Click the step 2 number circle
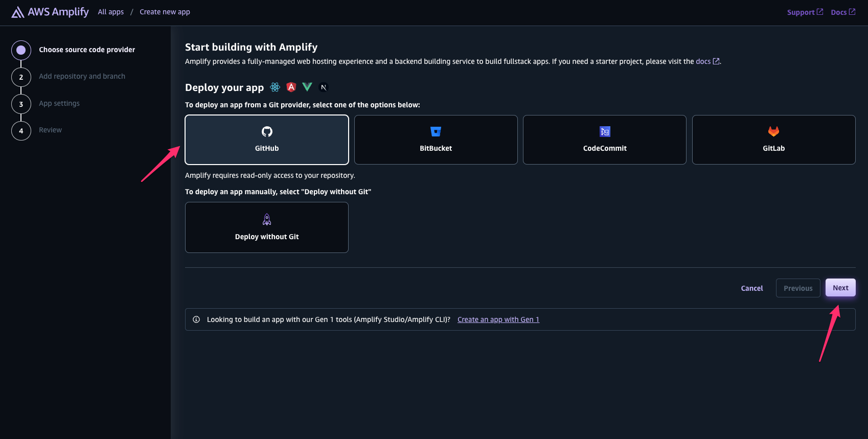Screen dimensions: 868x439 pyautogui.click(x=21, y=77)
